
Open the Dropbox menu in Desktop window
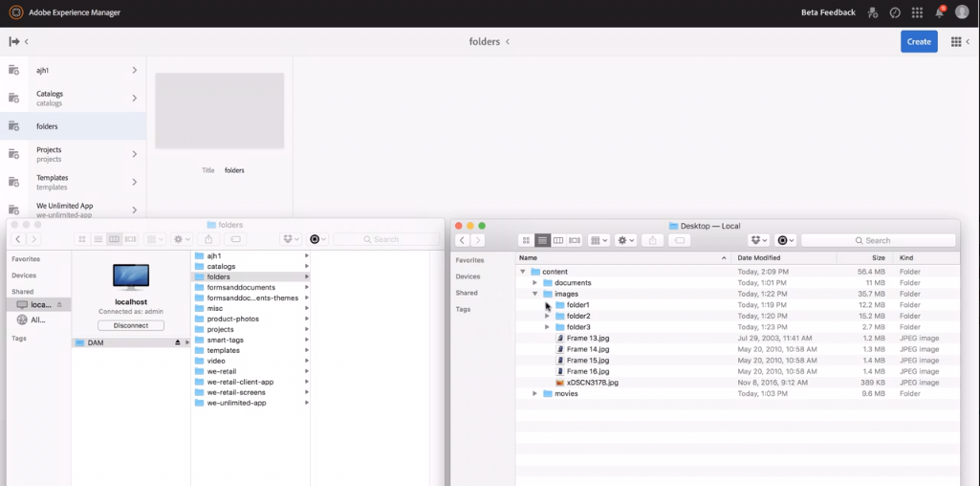click(x=759, y=240)
